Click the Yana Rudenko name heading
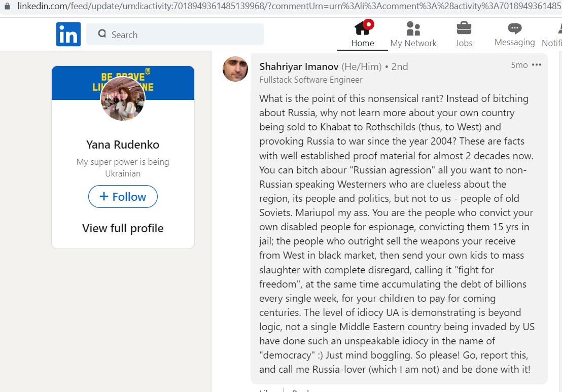Screen dimensions: 562x392 click(123, 145)
